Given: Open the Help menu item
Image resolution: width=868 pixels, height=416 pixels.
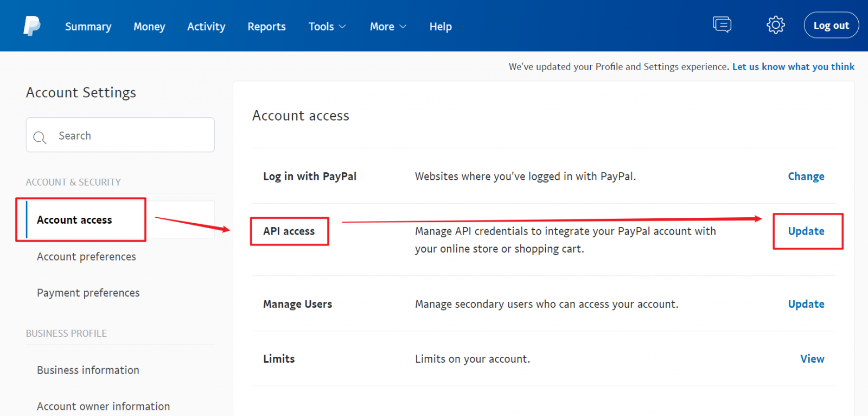Looking at the screenshot, I should [441, 27].
